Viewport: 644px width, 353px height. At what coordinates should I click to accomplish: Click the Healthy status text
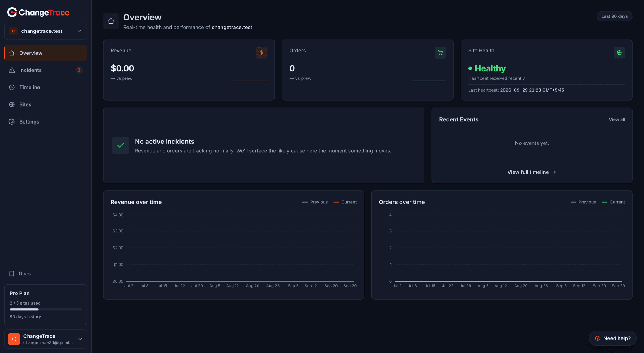coord(490,68)
